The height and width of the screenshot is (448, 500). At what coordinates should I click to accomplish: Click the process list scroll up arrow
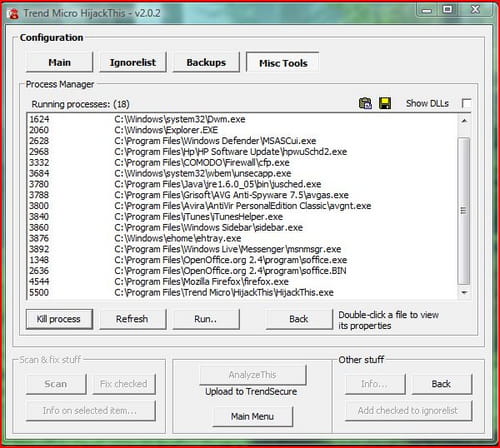(x=464, y=121)
